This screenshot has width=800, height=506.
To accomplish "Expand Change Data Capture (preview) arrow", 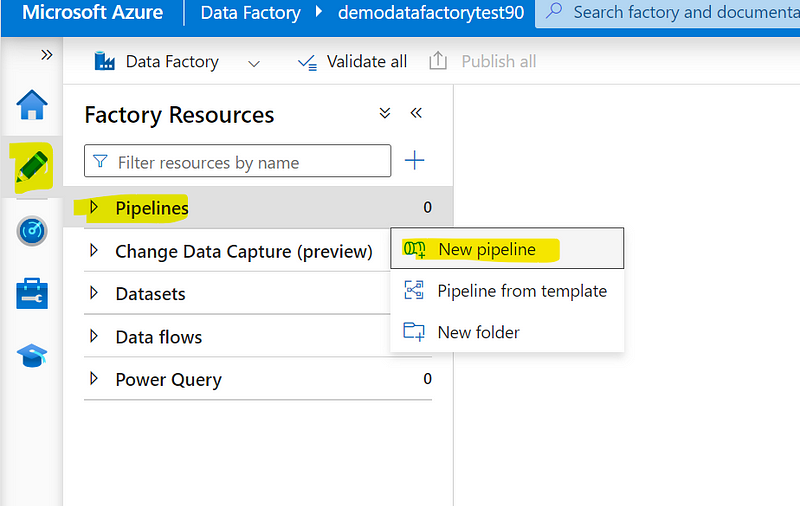I will point(93,250).
